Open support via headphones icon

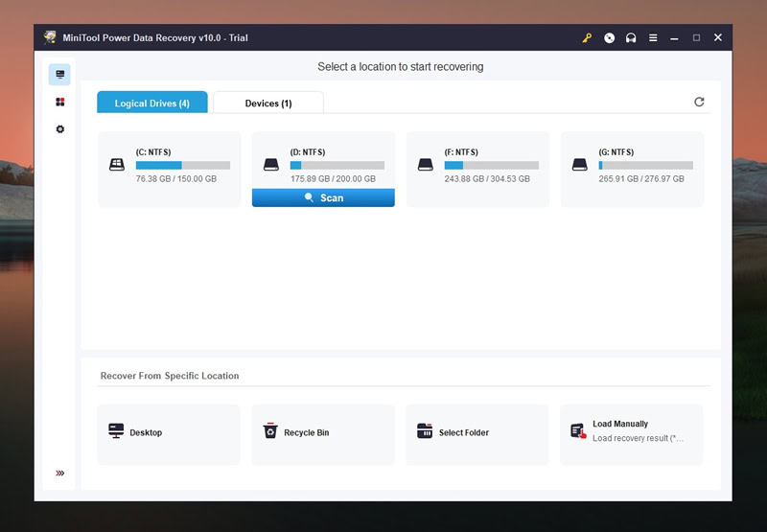click(631, 37)
